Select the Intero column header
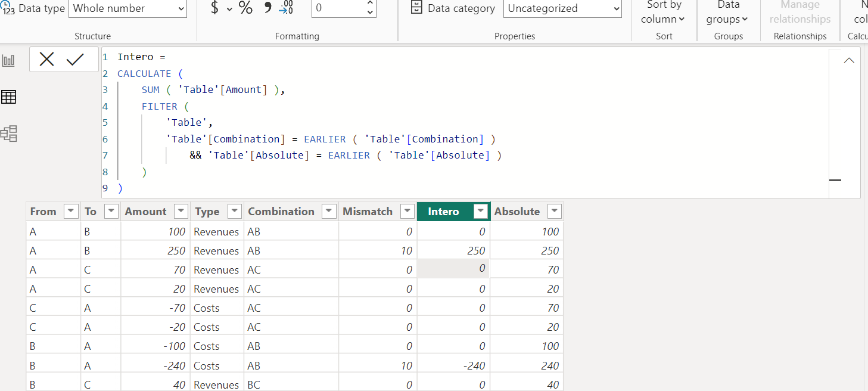Image resolution: width=868 pixels, height=391 pixels. tap(443, 212)
